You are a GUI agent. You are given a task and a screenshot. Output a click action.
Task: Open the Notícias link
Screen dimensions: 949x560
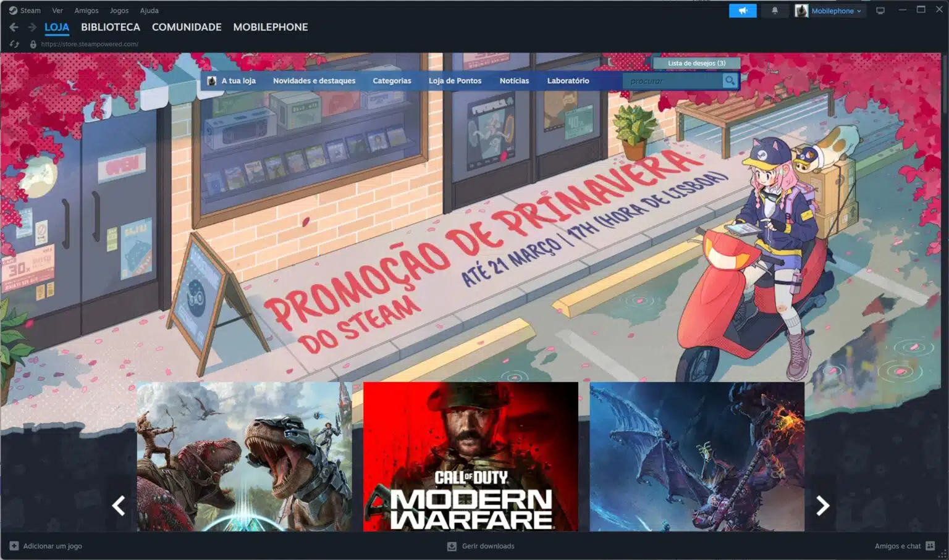tap(514, 81)
